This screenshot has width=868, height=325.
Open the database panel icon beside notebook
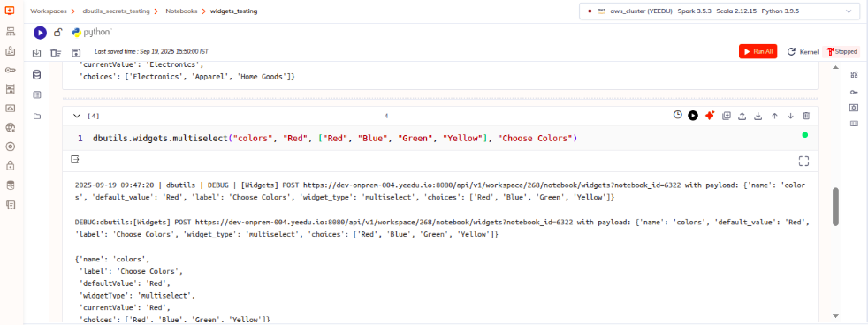[36, 74]
